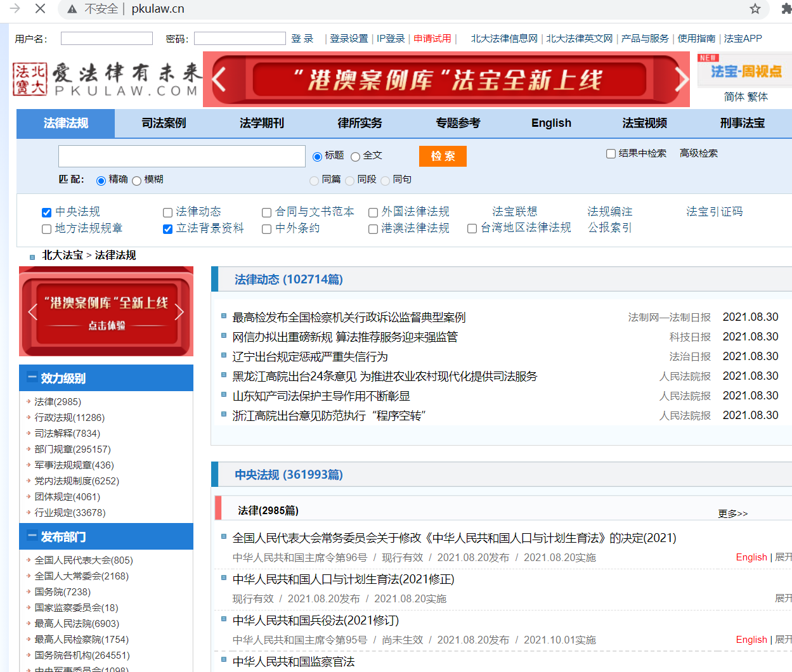Viewport: 792px width, 672px height.
Task: Show previous top banner with left arrow
Action: coord(219,80)
